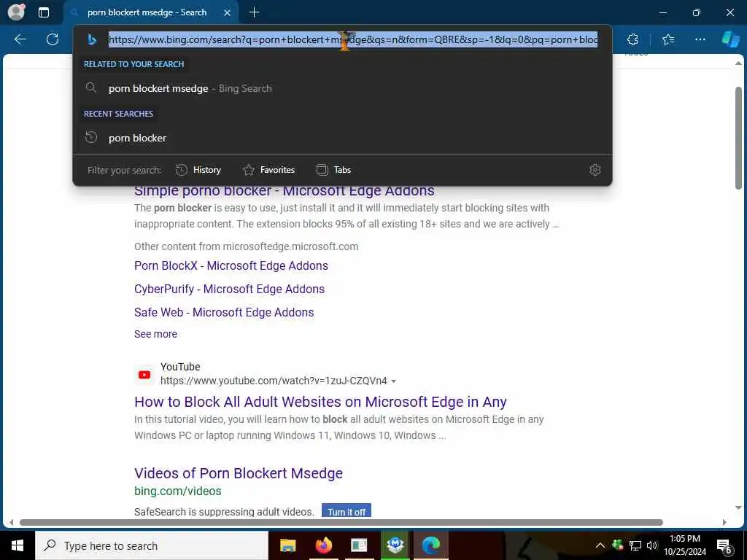This screenshot has width=747, height=560.
Task: Open the Favorites star toolbar icon
Action: (x=668, y=39)
